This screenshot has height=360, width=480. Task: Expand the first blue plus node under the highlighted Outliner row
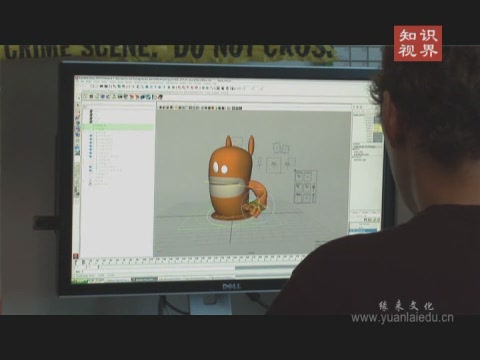click(x=91, y=135)
